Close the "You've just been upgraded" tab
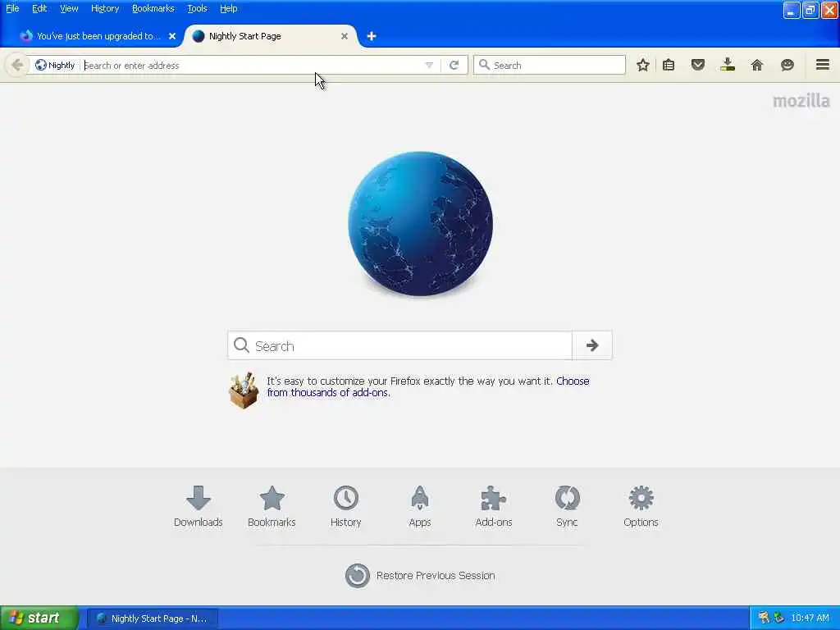The width and height of the screenshot is (840, 630). (x=172, y=36)
